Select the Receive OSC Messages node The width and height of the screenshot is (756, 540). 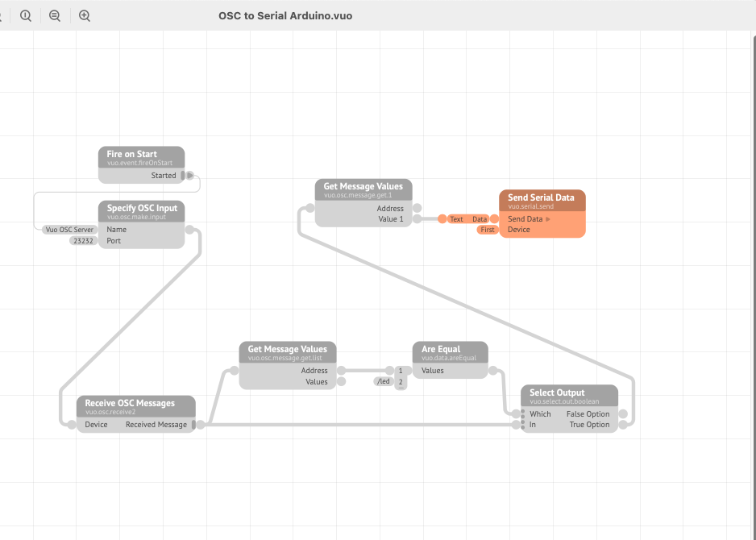point(130,403)
